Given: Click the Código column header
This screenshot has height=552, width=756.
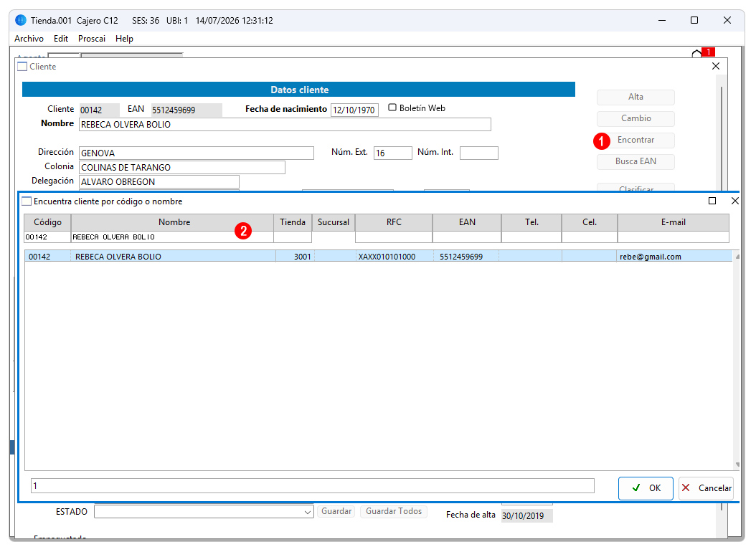Looking at the screenshot, I should tap(47, 222).
